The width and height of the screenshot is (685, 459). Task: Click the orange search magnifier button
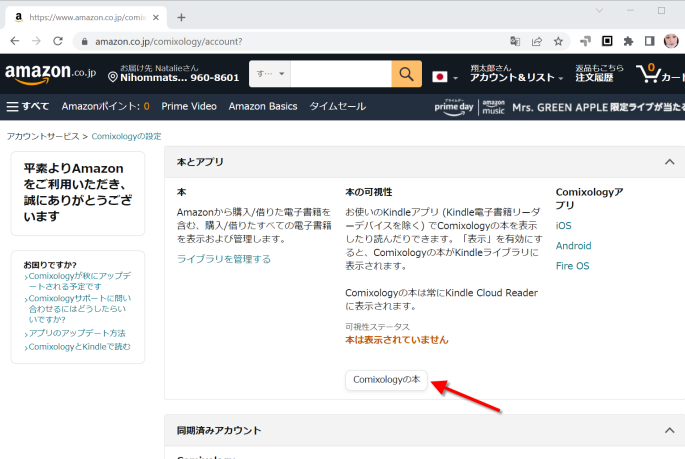(406, 74)
